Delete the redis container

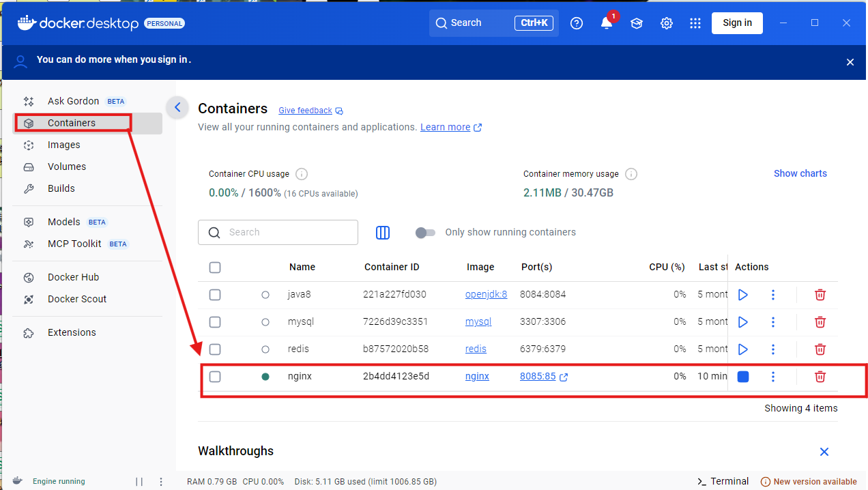pos(820,349)
